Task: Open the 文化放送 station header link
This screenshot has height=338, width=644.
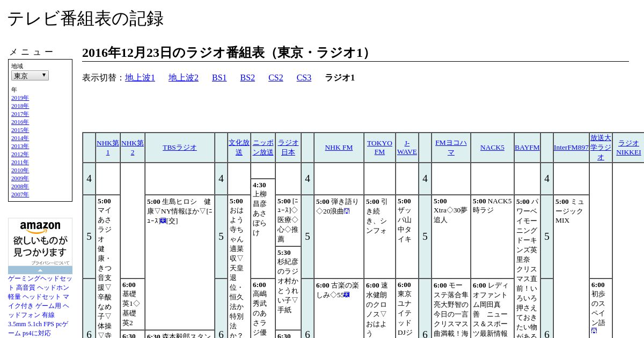Action: click(x=239, y=148)
